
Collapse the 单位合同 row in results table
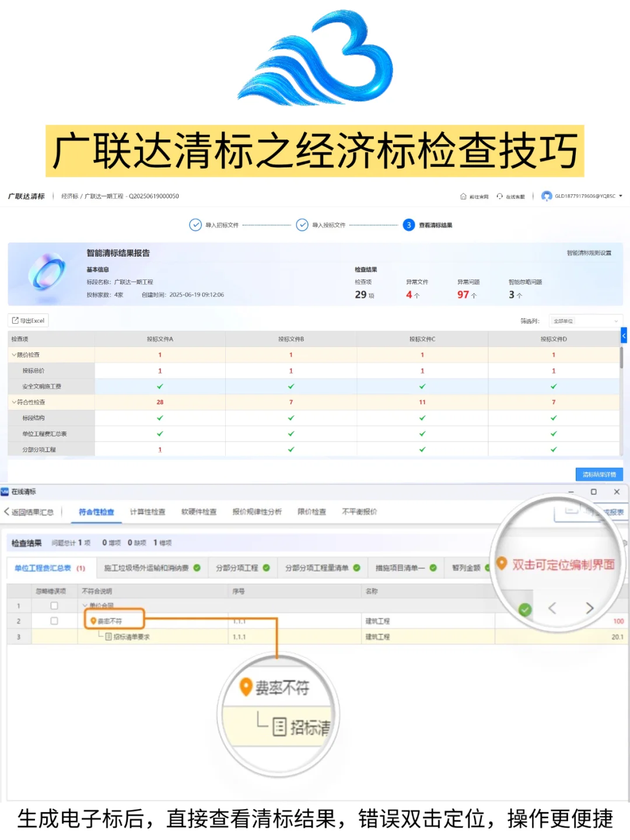(x=86, y=604)
